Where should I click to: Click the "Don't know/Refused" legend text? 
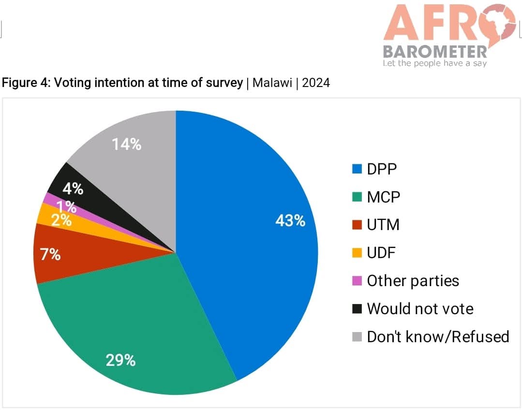click(438, 336)
